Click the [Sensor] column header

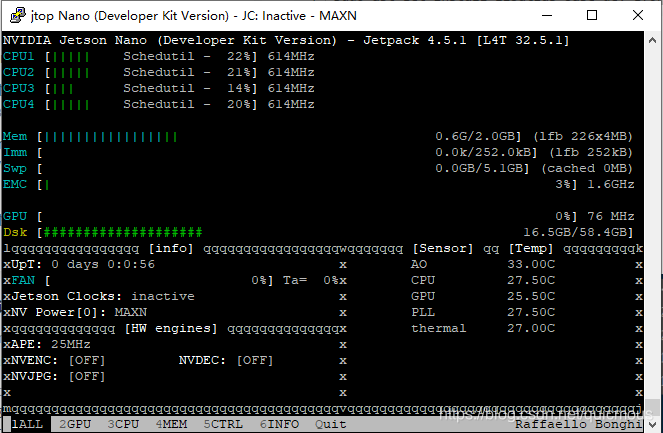(443, 249)
